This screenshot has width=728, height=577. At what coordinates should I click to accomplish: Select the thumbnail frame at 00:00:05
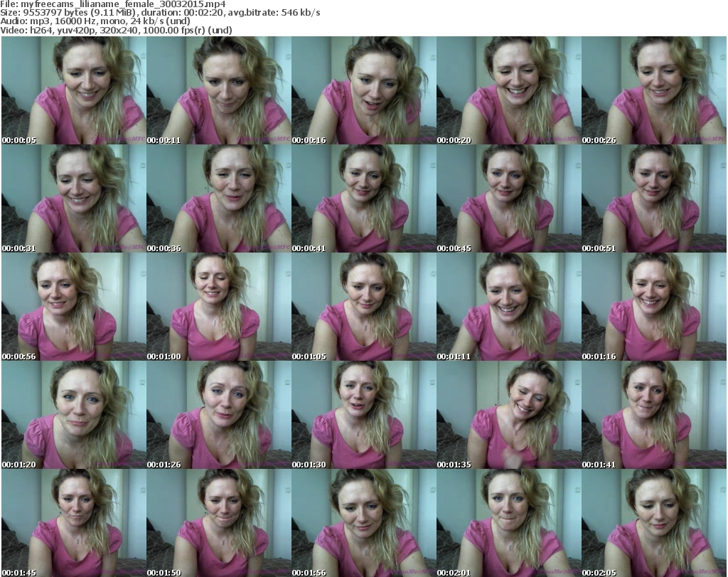74,90
